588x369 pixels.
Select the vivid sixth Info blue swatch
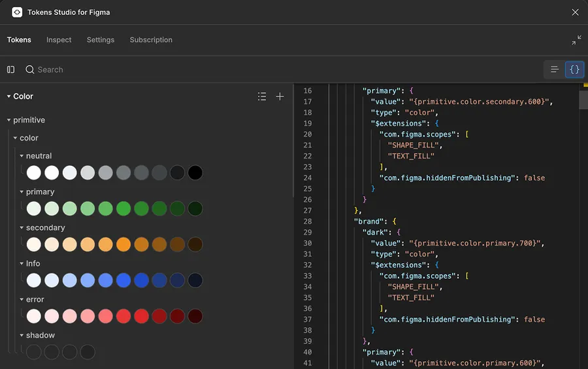[x=123, y=280]
